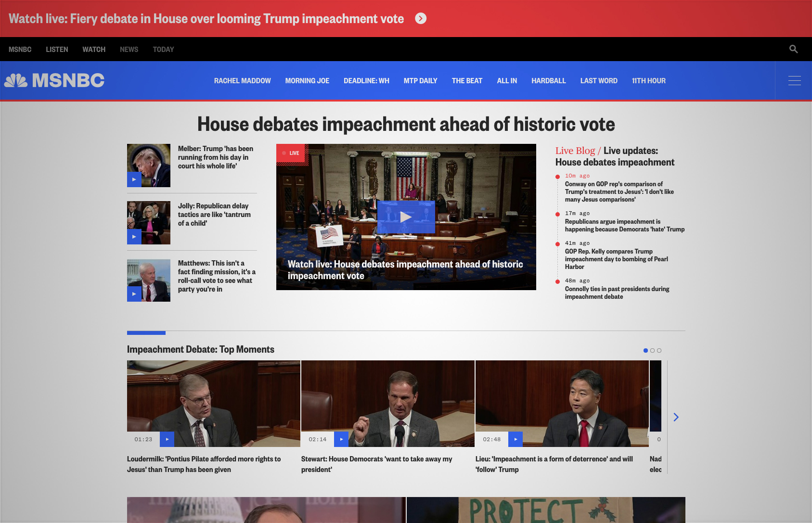812x523 pixels.
Task: Open DEADLINE: WH show page
Action: (x=366, y=81)
